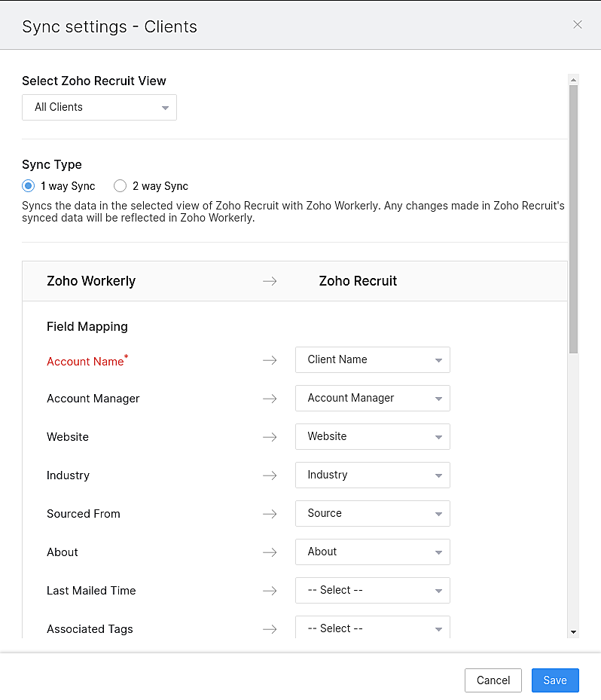Open the Industry mapping dropdown
Viewport: 601px width, 700px height.
tap(373, 475)
